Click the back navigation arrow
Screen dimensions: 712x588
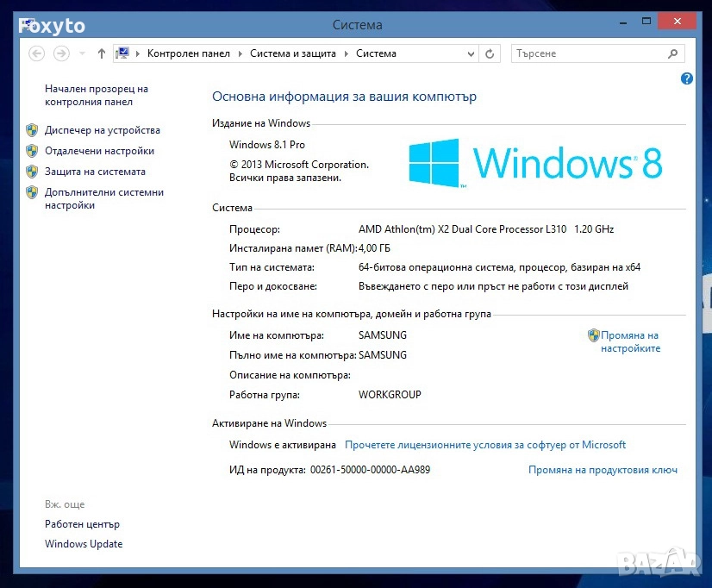coord(36,53)
